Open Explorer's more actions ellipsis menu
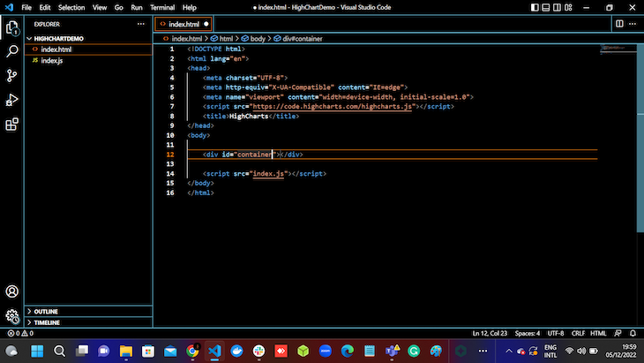 click(140, 24)
